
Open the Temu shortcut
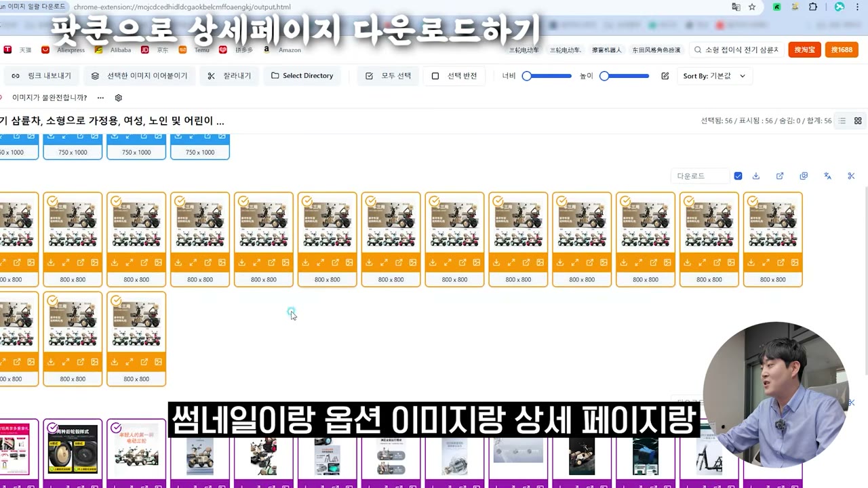coord(195,49)
